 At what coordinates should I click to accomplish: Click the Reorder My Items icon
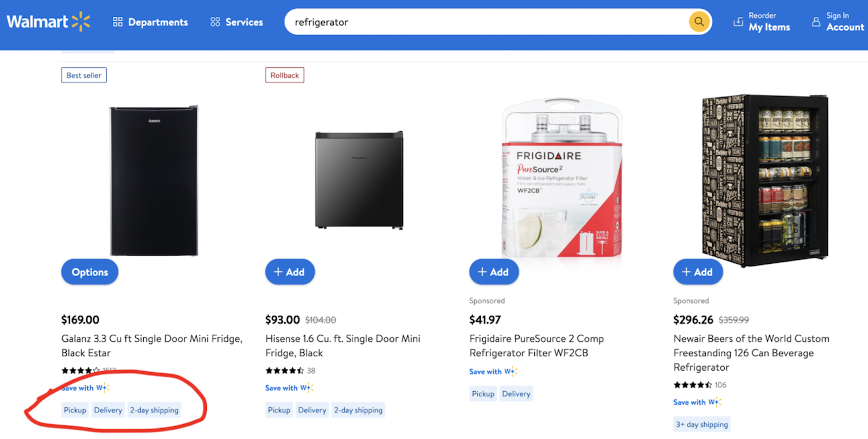tap(738, 22)
